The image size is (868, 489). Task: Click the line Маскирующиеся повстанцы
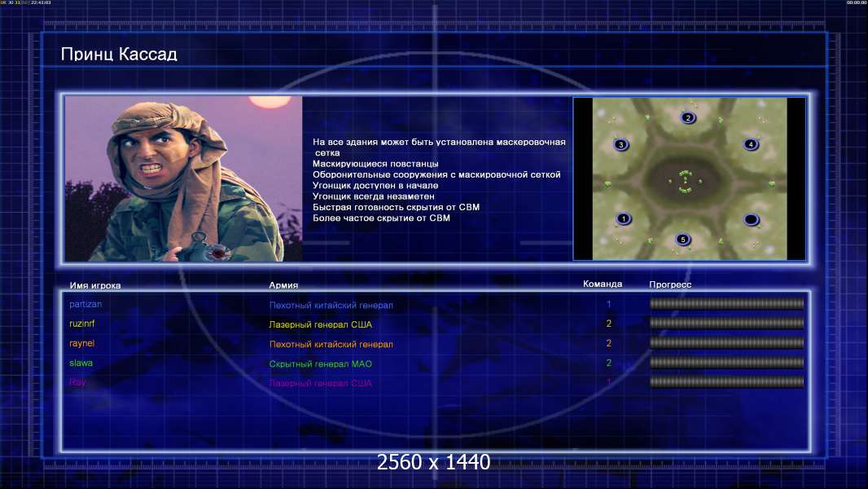click(x=375, y=164)
